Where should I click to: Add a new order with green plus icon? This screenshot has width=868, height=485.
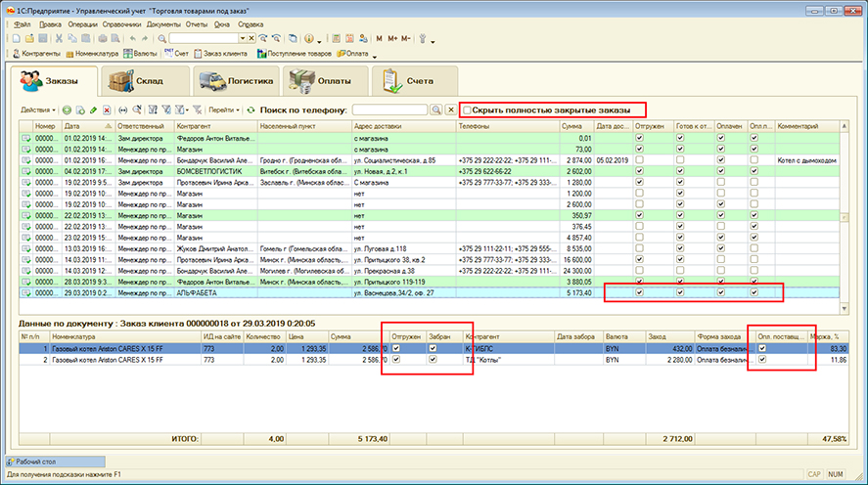(x=68, y=110)
